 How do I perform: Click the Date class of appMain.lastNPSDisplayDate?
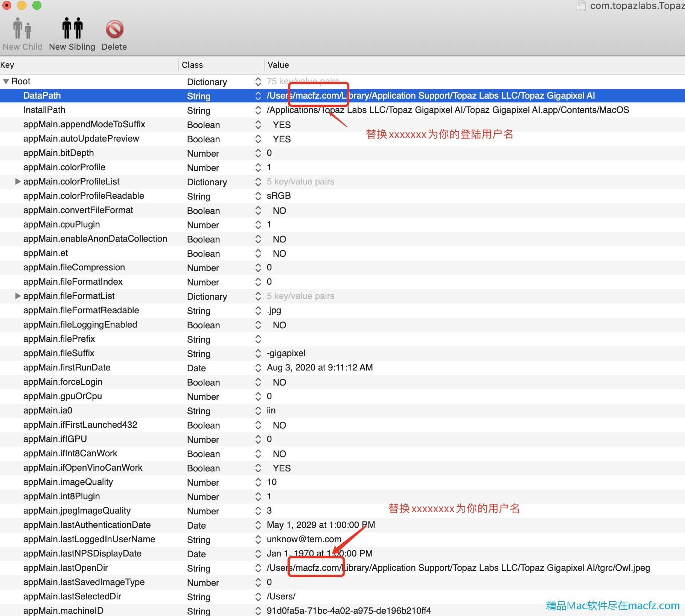pyautogui.click(x=196, y=554)
